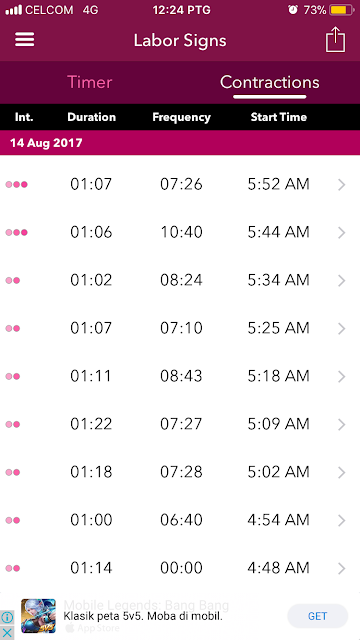Tap intensity dots for 4:48 AM contraction
Image resolution: width=360 pixels, height=640 pixels.
click(13, 568)
